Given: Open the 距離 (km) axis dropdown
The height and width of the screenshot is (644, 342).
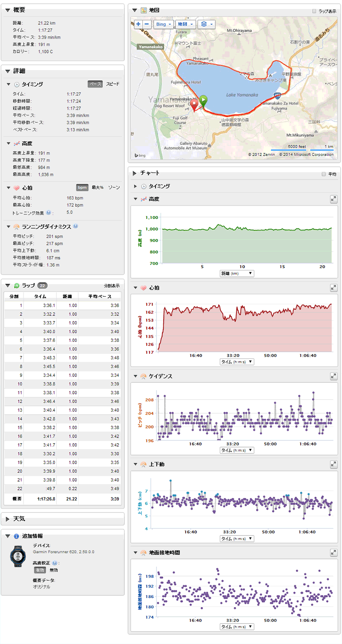Looking at the screenshot, I should tap(236, 273).
